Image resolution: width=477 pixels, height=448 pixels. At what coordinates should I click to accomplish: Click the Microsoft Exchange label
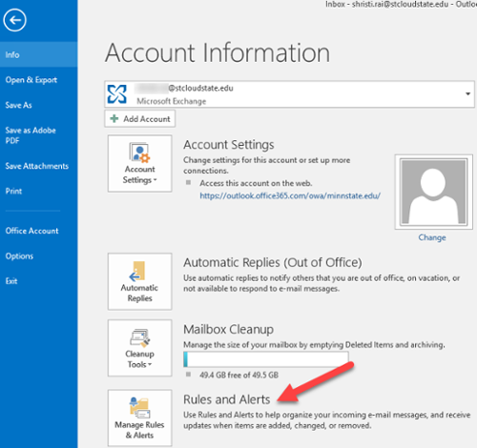click(x=172, y=101)
